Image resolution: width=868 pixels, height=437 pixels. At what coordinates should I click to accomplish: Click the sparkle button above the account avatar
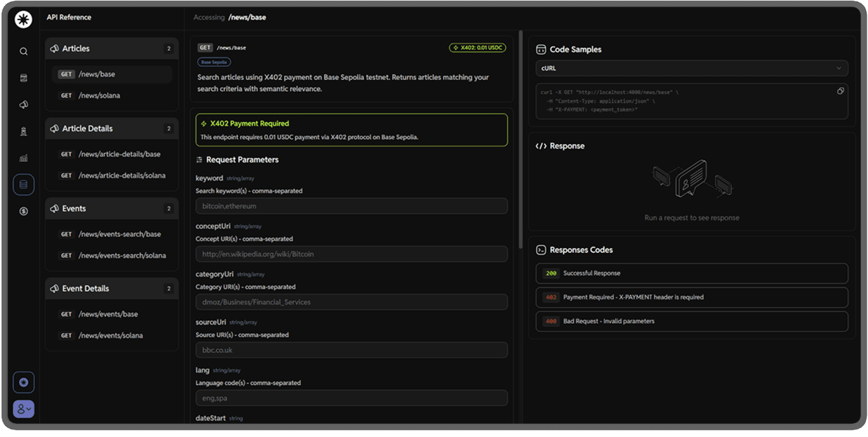click(x=23, y=382)
